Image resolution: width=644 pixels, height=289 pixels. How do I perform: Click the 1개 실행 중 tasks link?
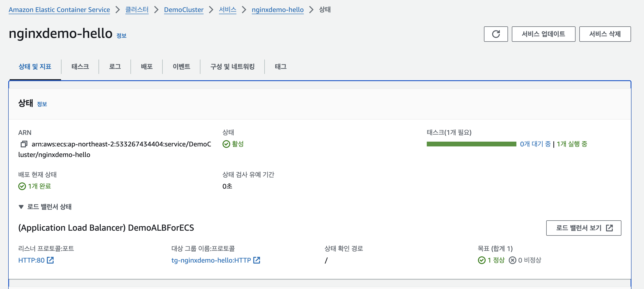click(572, 144)
